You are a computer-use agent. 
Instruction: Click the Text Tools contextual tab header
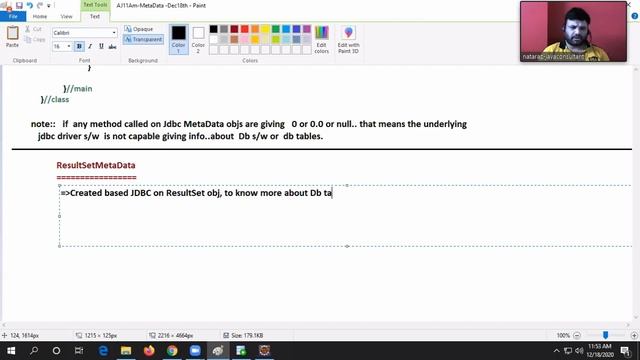(95, 5)
